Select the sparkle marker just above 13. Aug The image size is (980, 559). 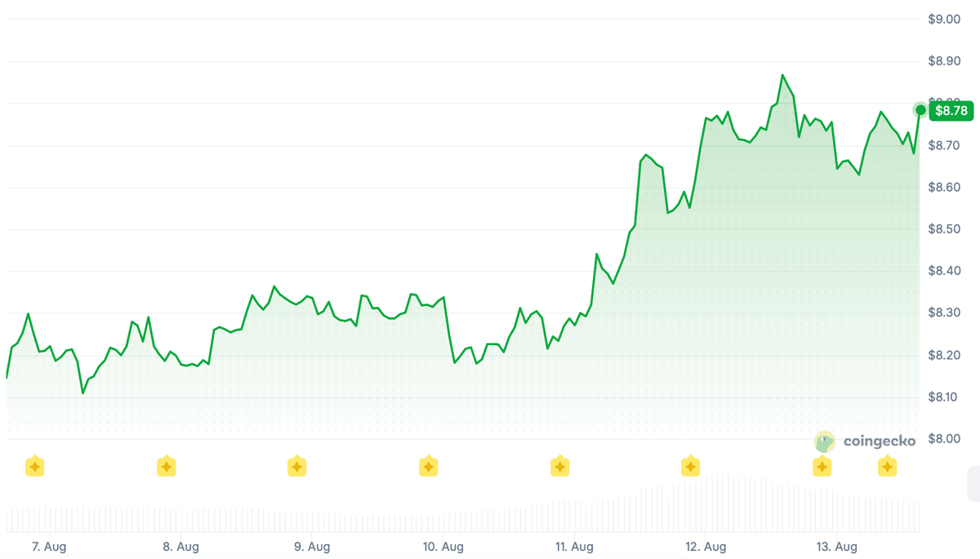pos(822,467)
